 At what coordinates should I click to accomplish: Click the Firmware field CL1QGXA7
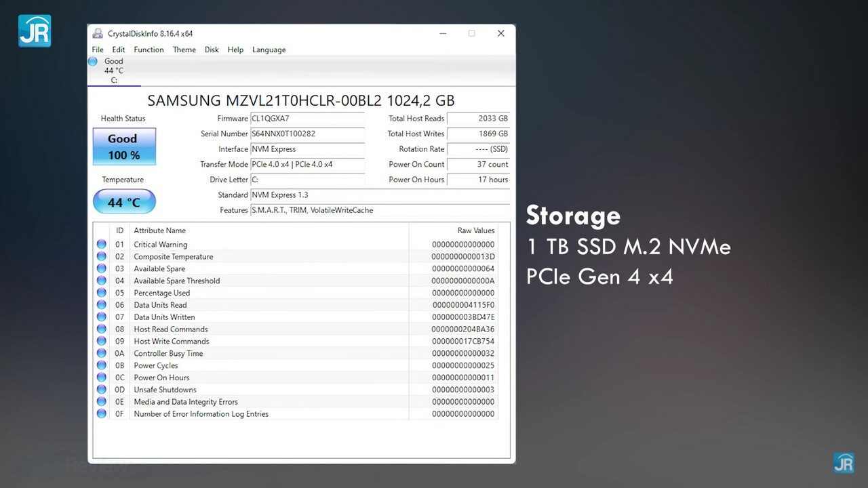click(307, 119)
